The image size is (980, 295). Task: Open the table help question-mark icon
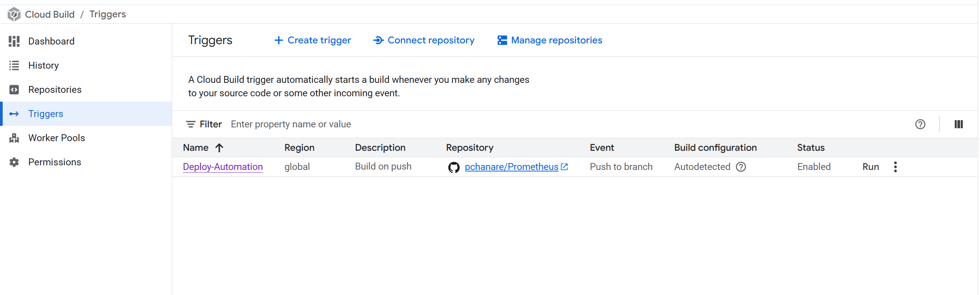(920, 124)
